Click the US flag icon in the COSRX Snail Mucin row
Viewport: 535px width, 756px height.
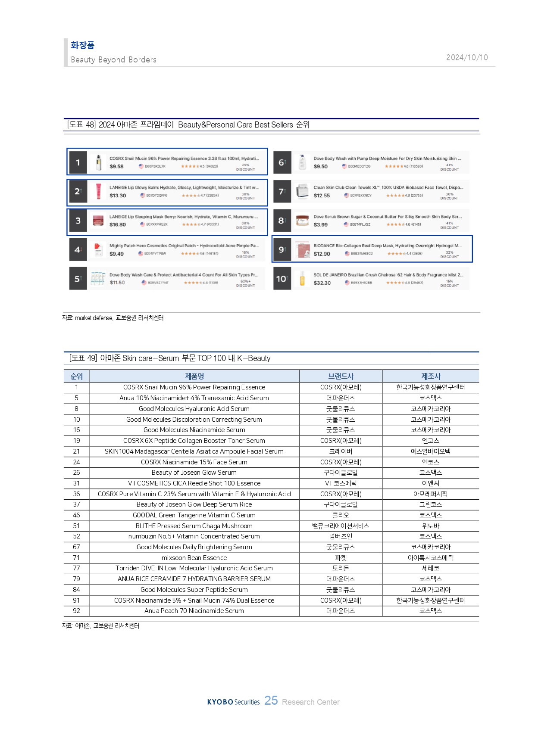[x=141, y=166]
